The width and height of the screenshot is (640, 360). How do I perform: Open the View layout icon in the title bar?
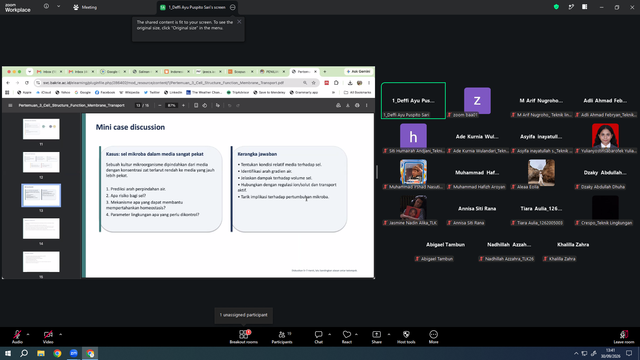[x=585, y=7]
